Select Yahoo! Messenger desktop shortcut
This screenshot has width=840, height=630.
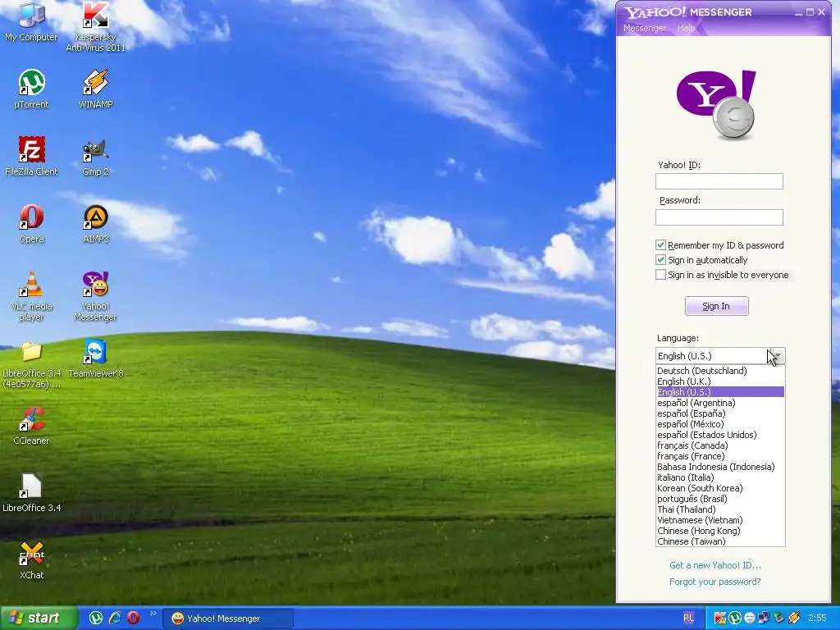[x=95, y=296]
